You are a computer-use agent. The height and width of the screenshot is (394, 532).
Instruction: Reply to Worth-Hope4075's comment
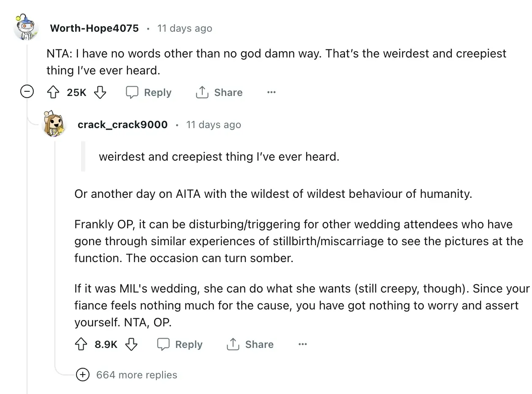[149, 92]
